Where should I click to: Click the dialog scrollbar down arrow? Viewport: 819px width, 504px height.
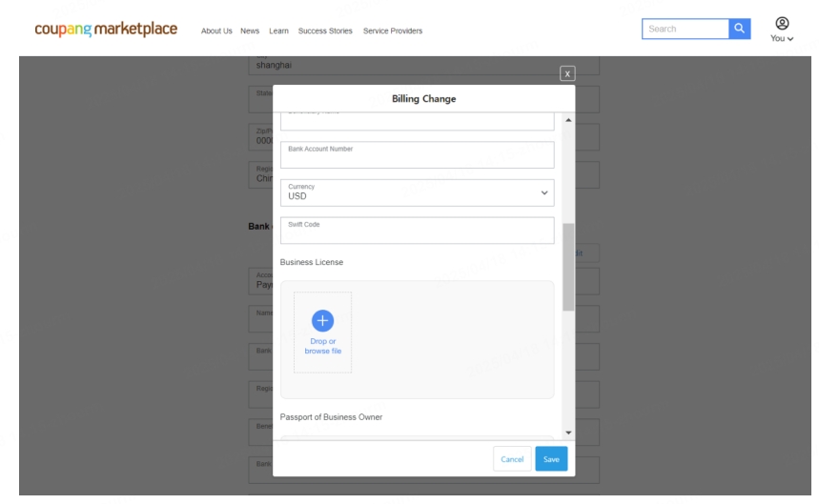pos(568,433)
